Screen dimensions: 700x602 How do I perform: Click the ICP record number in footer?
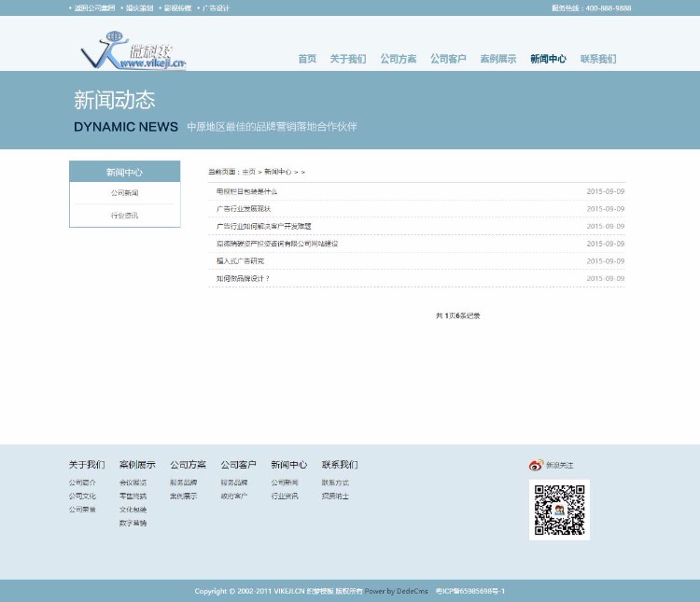tap(470, 592)
